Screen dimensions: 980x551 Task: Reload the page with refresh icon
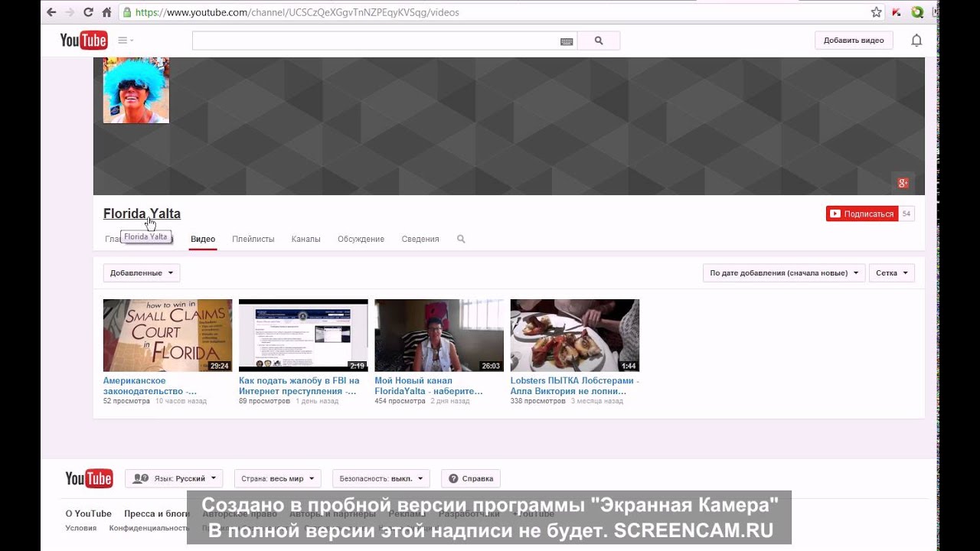(x=88, y=12)
